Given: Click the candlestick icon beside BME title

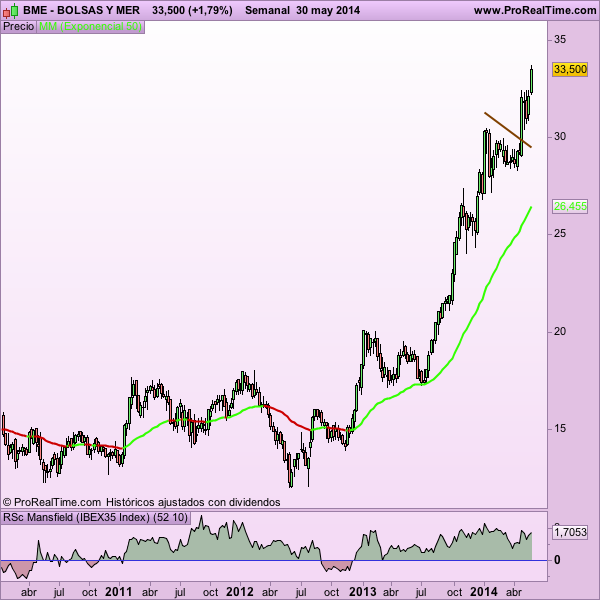Looking at the screenshot, I should [10, 11].
